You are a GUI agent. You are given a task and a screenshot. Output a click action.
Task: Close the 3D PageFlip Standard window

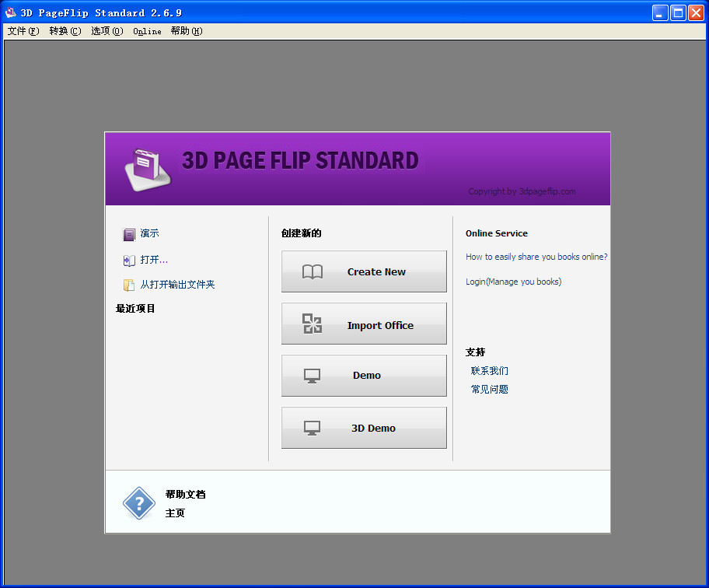click(x=696, y=12)
